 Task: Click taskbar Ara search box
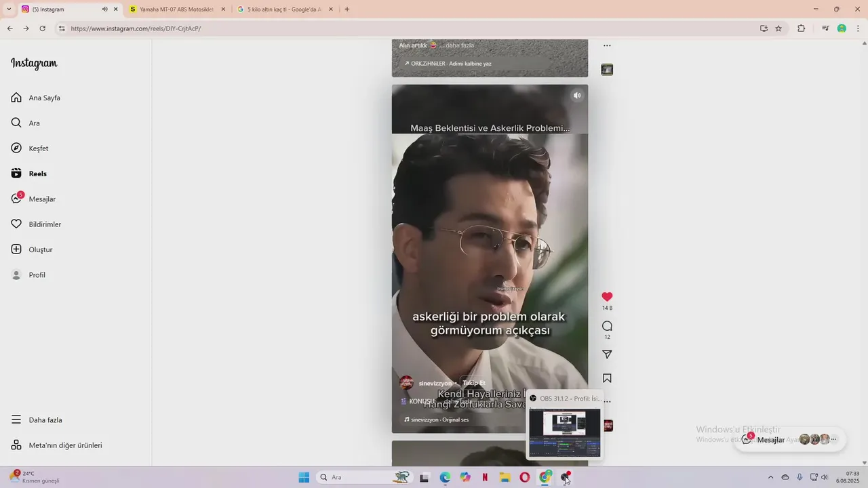coord(365,477)
